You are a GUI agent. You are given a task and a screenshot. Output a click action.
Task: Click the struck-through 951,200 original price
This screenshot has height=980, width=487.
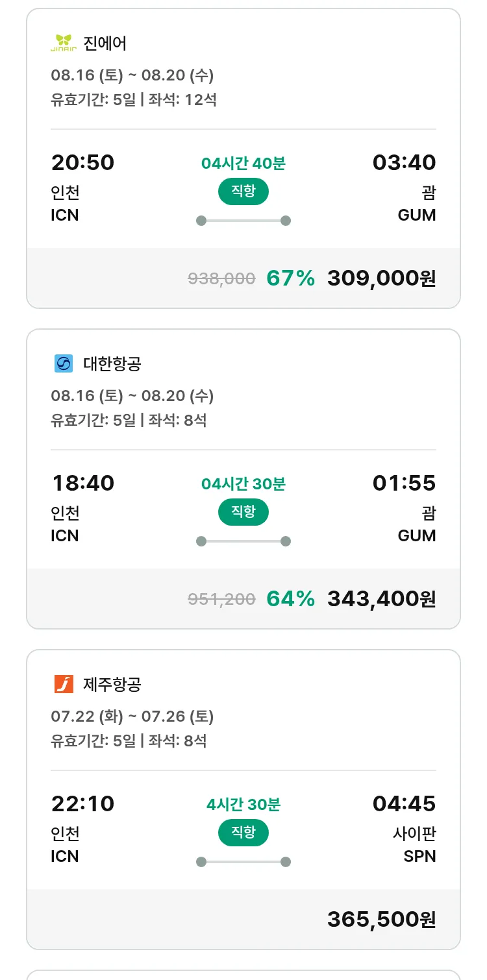pos(221,600)
